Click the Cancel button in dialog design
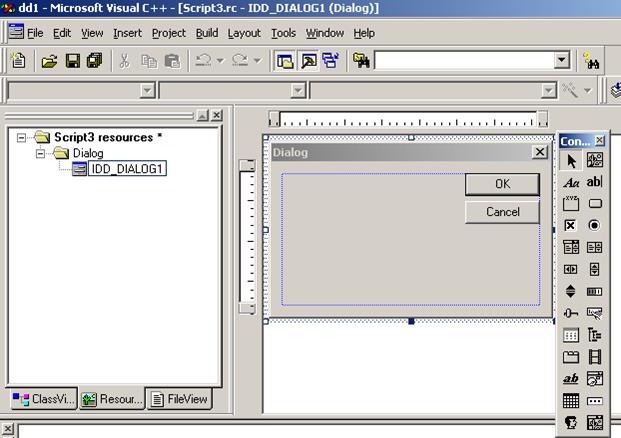Viewport: 621px width, 438px height. (x=502, y=212)
